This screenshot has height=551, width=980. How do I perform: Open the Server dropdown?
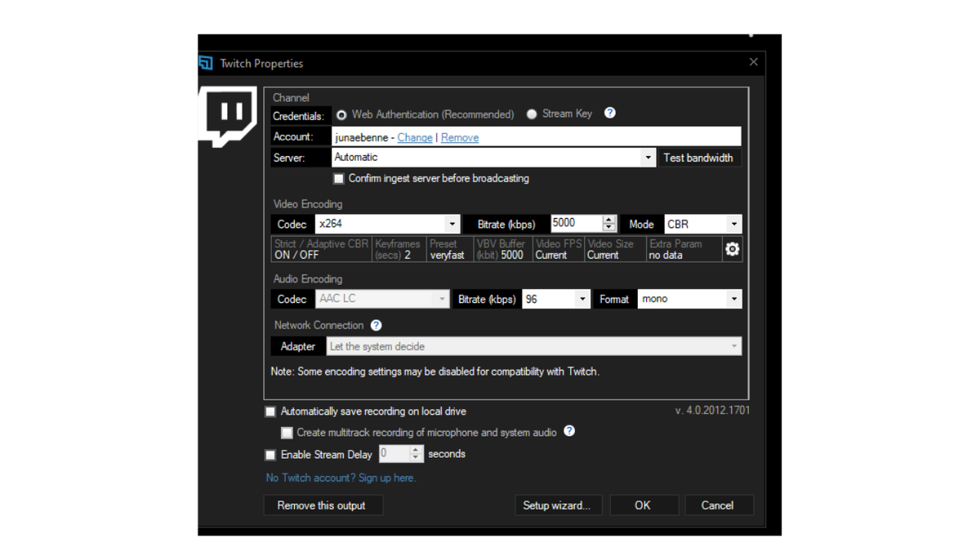(x=648, y=157)
